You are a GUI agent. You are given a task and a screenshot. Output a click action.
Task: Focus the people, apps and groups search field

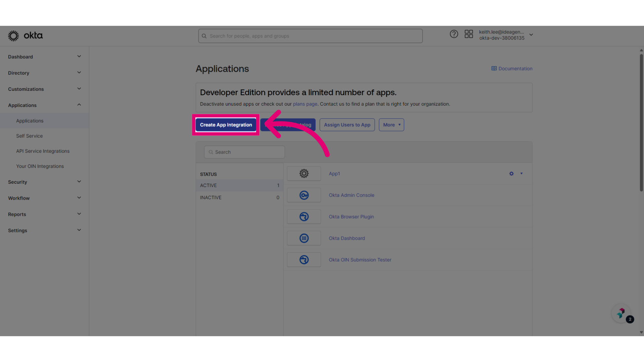click(310, 36)
